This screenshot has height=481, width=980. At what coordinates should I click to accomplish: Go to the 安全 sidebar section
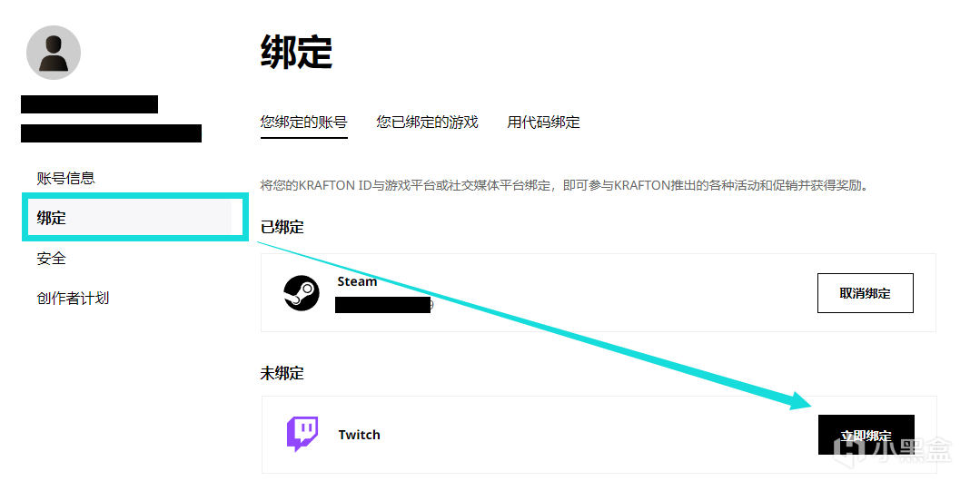(51, 258)
